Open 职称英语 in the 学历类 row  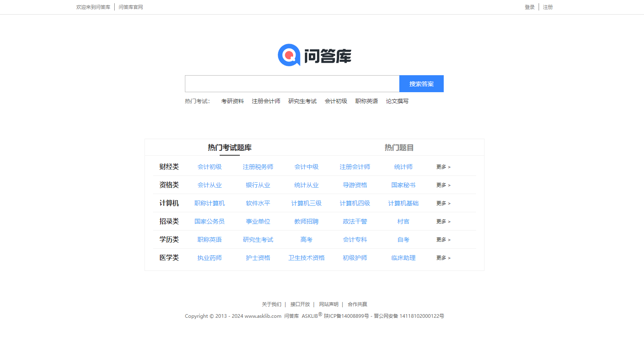point(210,240)
